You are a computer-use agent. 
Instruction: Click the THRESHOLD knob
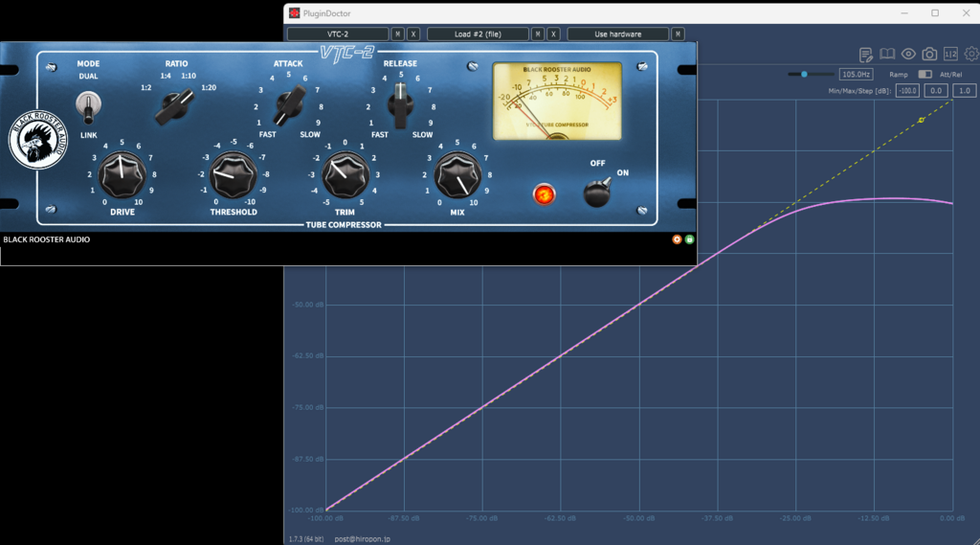pos(233,175)
